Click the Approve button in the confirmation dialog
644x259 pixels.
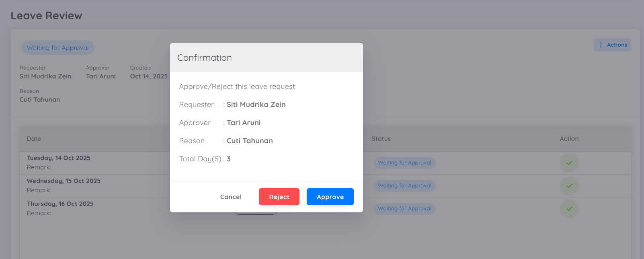point(330,197)
